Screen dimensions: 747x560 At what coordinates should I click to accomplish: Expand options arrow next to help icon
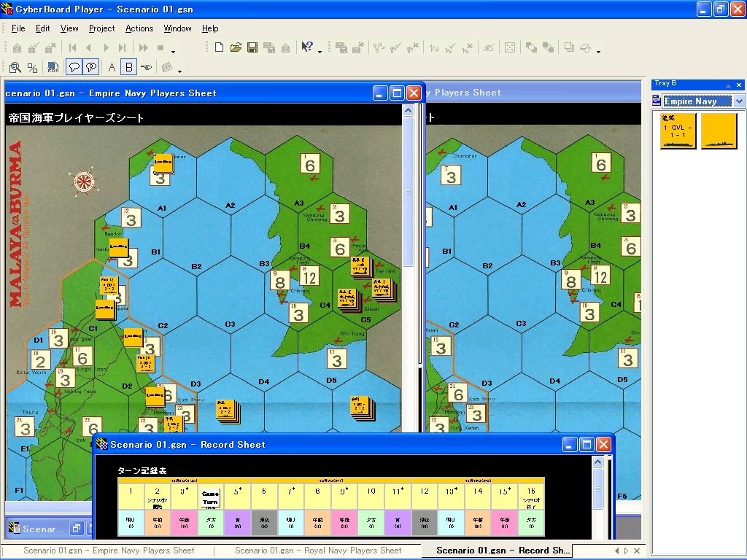(x=320, y=52)
